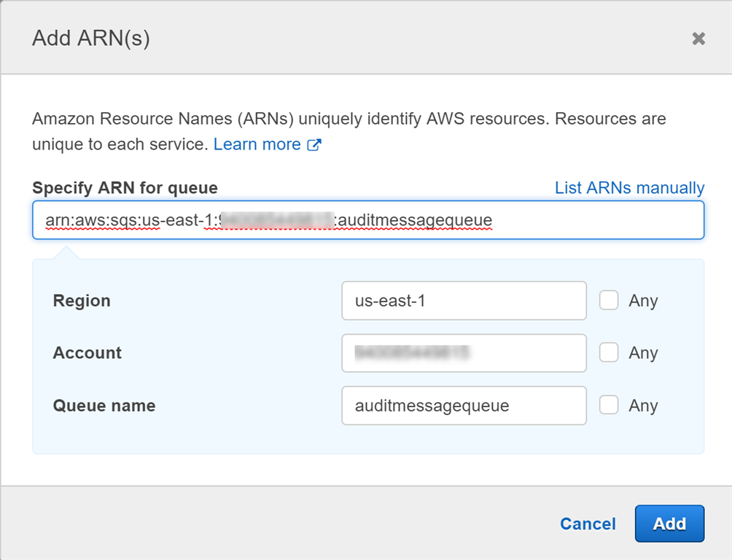This screenshot has width=732, height=560.
Task: Select the Region text field
Action: tap(464, 300)
